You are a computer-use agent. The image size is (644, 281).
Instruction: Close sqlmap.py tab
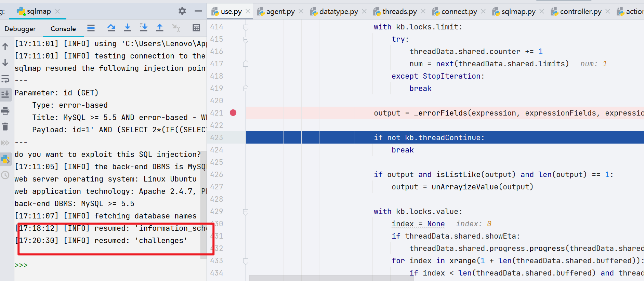pos(542,11)
